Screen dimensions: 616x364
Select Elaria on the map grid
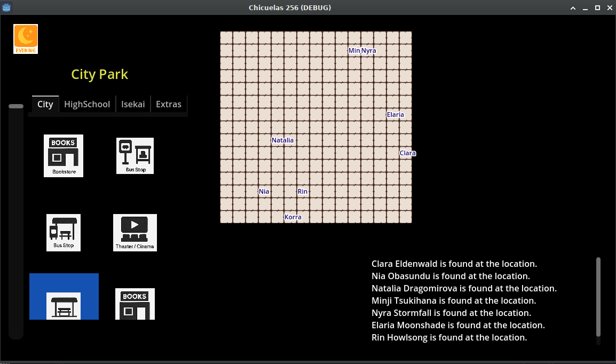(395, 115)
